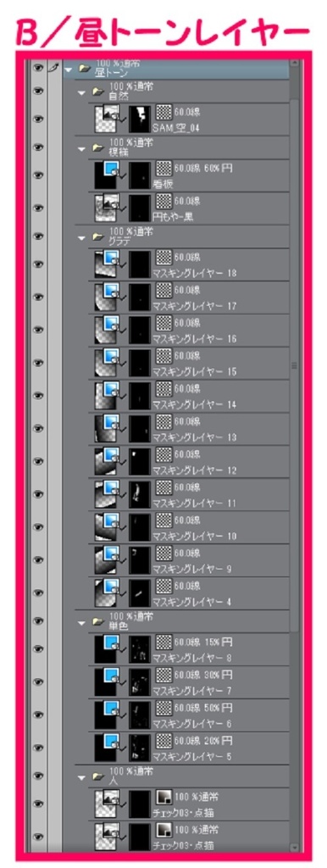Image resolution: width=327 pixels, height=868 pixels.
Task: Click the 60.0線 50%円 tone setting text
Action: click(203, 708)
